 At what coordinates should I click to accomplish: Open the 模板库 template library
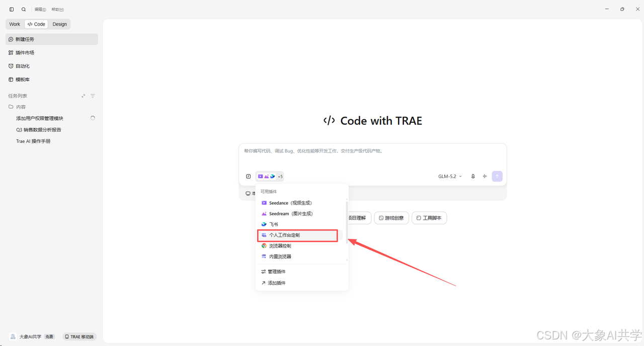(x=52, y=79)
